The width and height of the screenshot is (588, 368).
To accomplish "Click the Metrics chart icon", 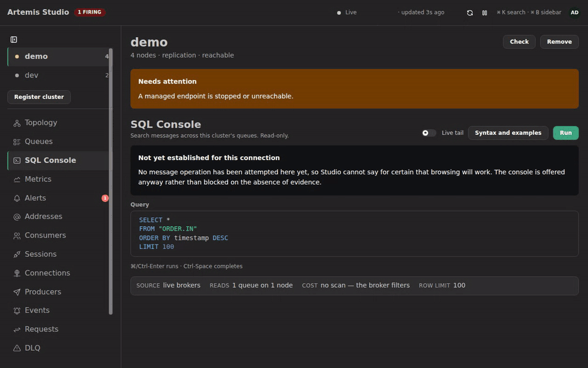I will point(17,180).
